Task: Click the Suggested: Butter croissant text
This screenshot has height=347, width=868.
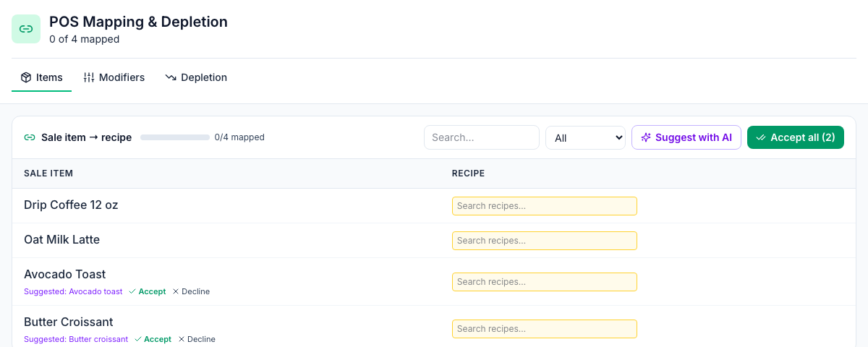Action: pyautogui.click(x=76, y=340)
